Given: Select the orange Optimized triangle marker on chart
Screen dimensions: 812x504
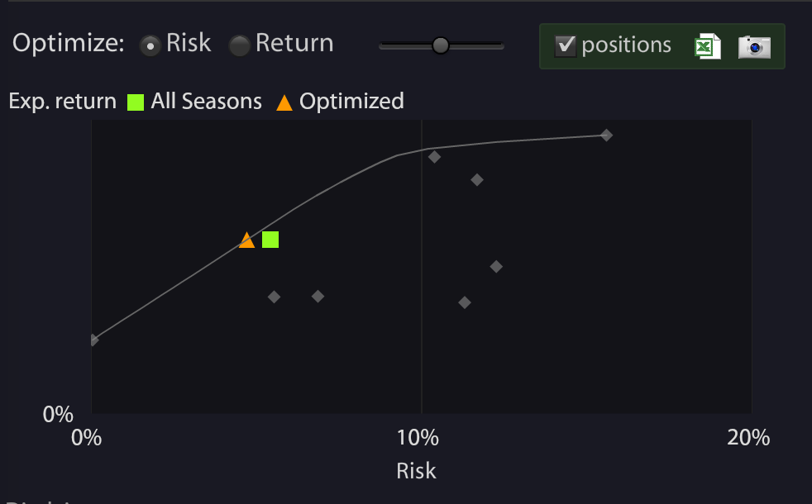Looking at the screenshot, I should (x=247, y=240).
